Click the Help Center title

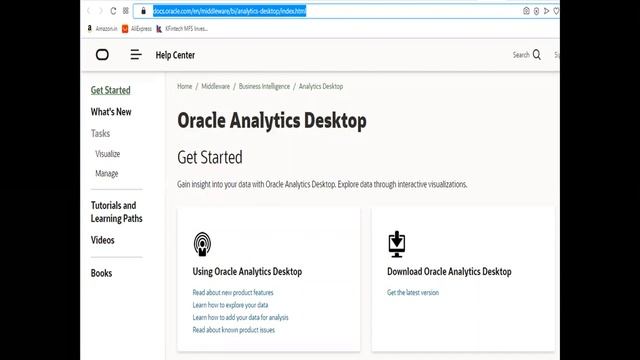click(175, 55)
